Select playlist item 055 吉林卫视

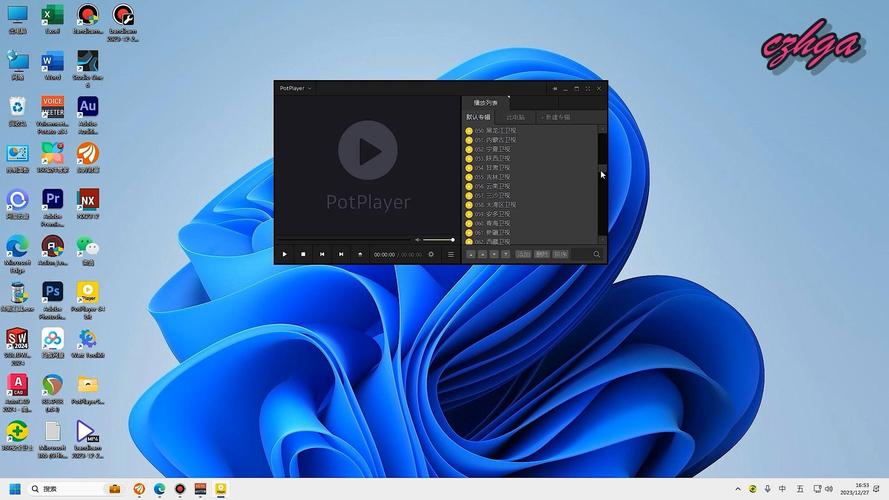[x=492, y=177]
